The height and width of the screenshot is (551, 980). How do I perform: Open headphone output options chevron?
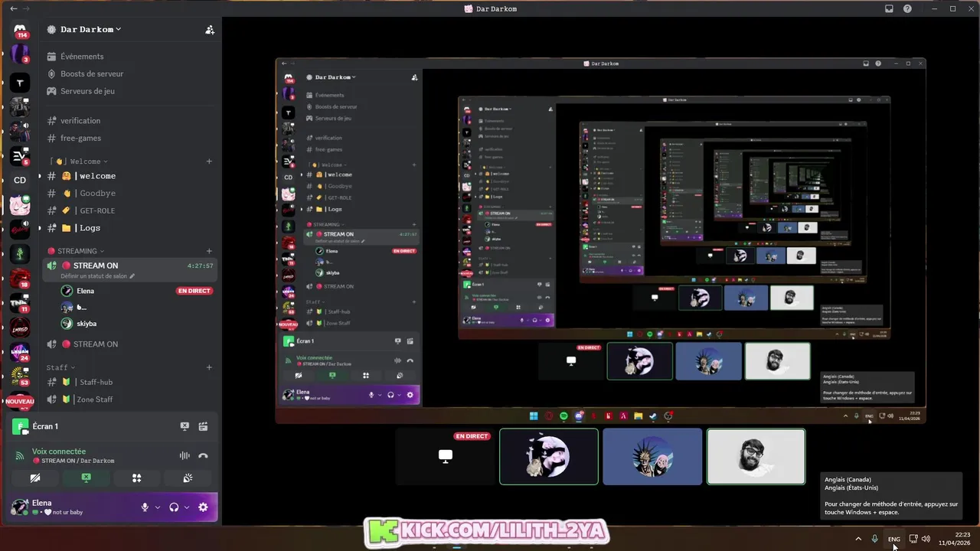[x=187, y=507]
